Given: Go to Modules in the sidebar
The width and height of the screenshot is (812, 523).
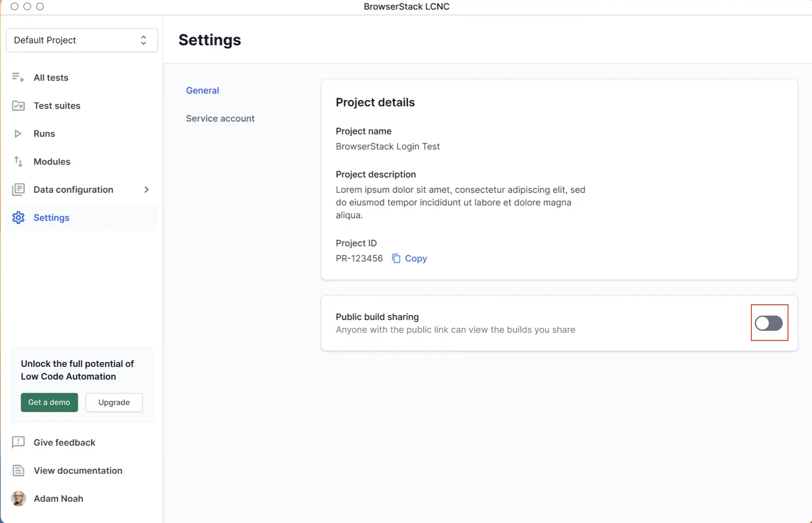Looking at the screenshot, I should [52, 162].
